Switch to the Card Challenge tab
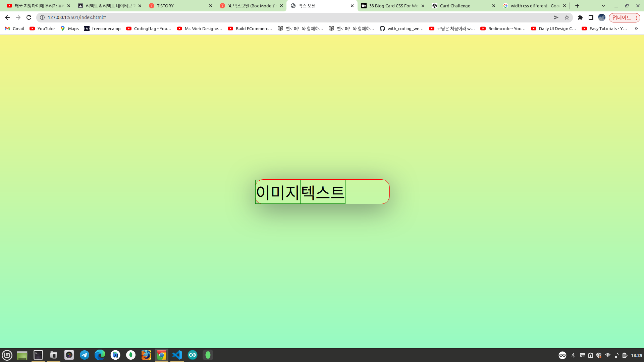The height and width of the screenshot is (362, 644). (463, 6)
